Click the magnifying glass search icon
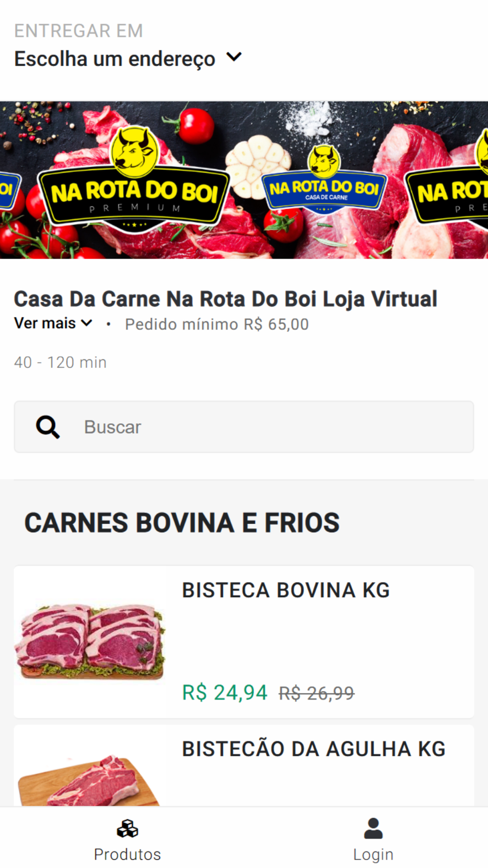Screen dimensions: 488x868 coord(48,427)
